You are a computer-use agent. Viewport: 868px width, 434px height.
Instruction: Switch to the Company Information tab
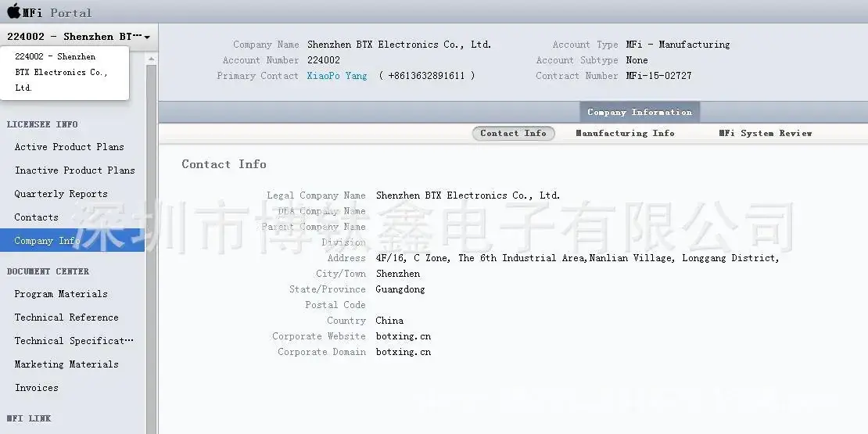(640, 112)
